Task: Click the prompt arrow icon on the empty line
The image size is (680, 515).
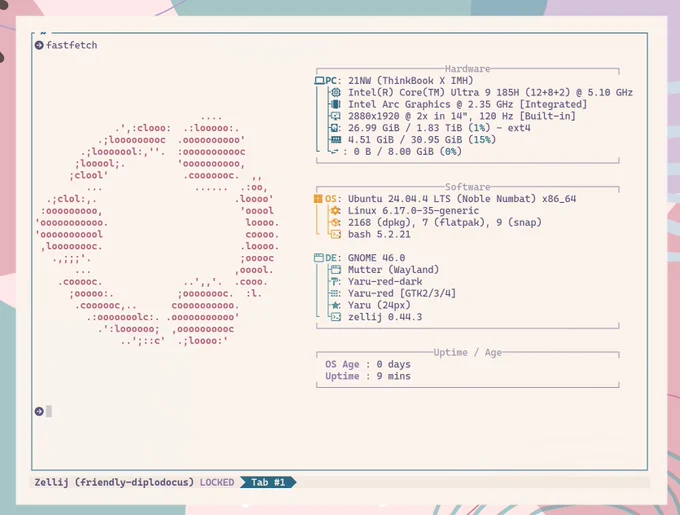Action: 39,411
